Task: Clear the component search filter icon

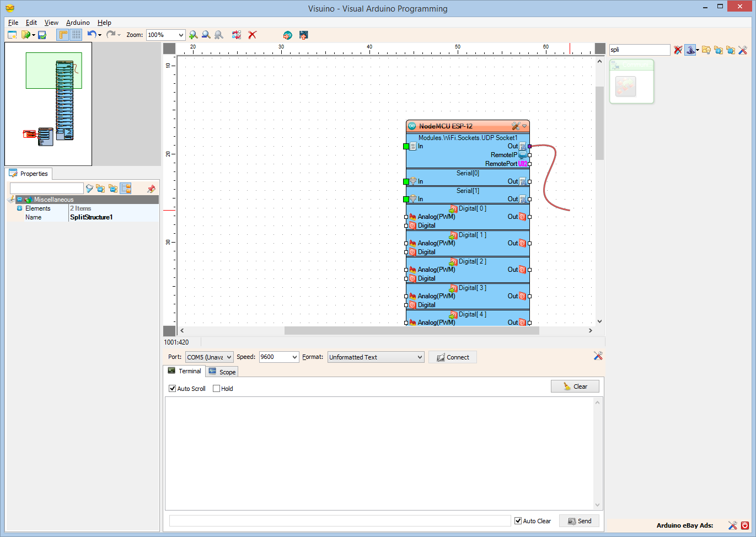Action: [678, 50]
